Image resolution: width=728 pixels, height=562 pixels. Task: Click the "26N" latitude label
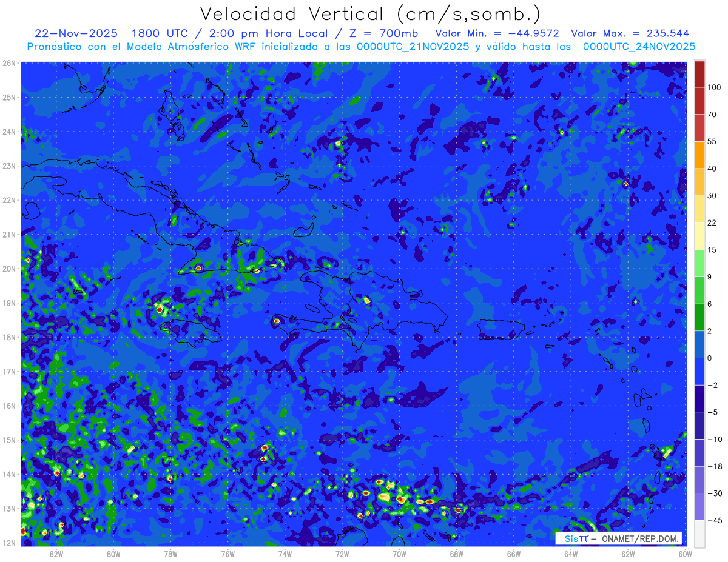pos(10,63)
